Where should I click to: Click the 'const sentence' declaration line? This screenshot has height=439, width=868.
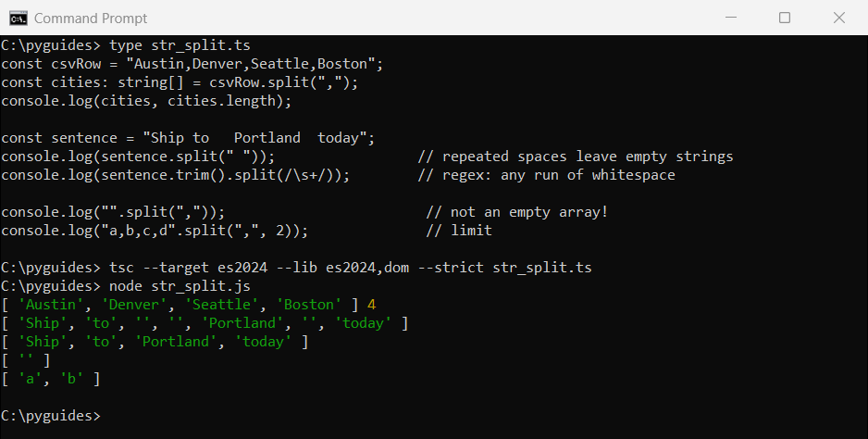click(x=188, y=138)
